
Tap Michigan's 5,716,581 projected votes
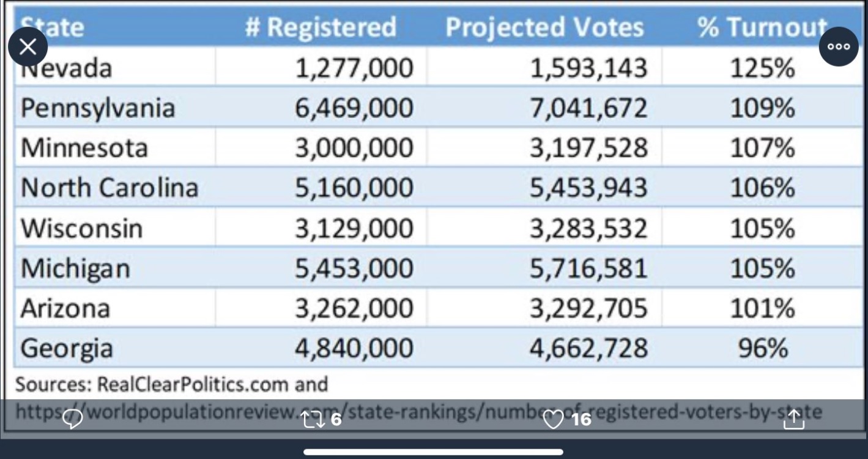588,268
